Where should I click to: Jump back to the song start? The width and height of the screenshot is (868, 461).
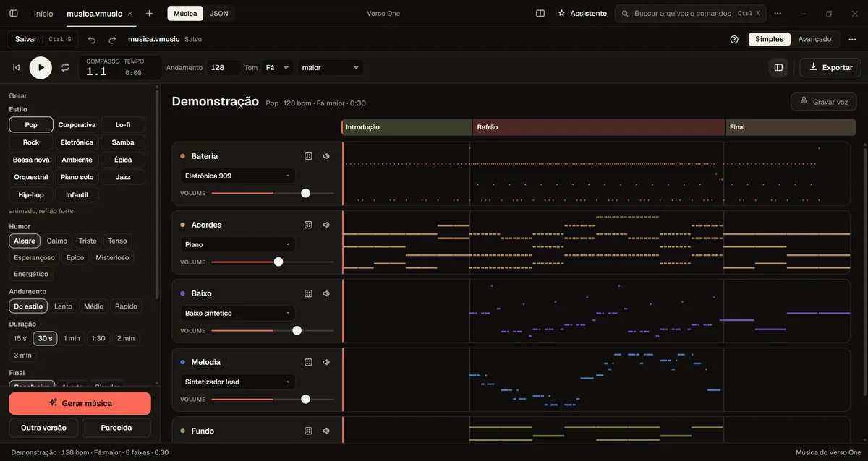pos(17,67)
